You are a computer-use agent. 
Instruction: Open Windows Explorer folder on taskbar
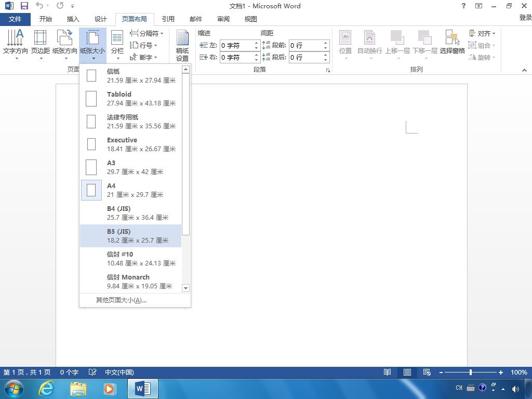[78, 389]
